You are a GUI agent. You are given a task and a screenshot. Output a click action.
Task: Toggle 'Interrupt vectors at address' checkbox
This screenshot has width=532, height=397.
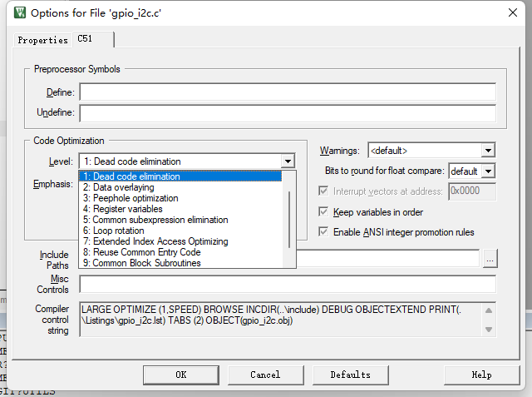pyautogui.click(x=323, y=191)
